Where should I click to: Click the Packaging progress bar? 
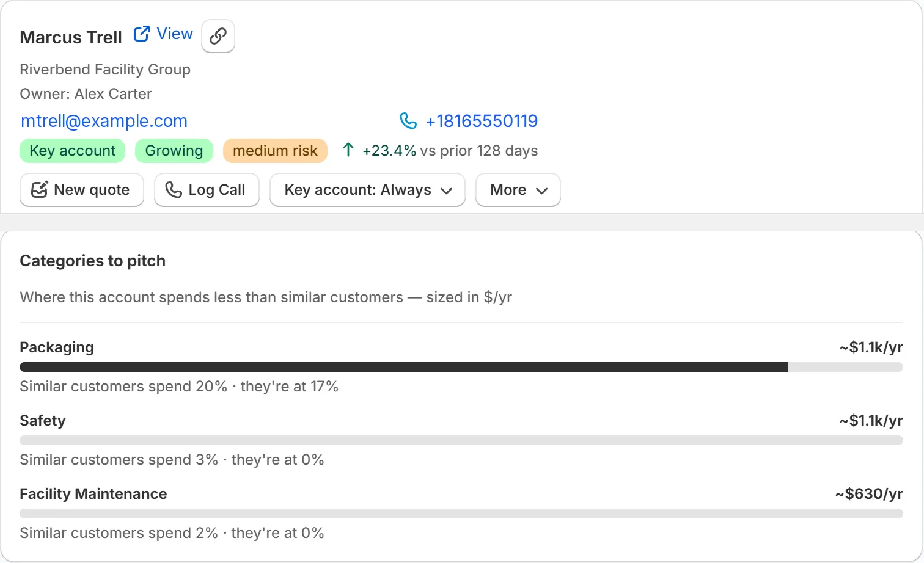(461, 367)
